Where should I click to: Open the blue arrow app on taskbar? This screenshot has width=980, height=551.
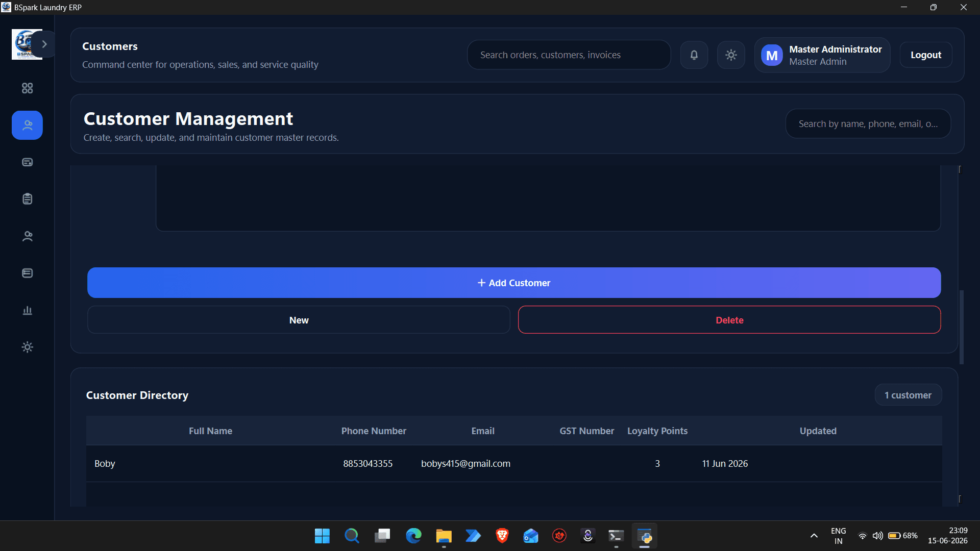tap(473, 536)
